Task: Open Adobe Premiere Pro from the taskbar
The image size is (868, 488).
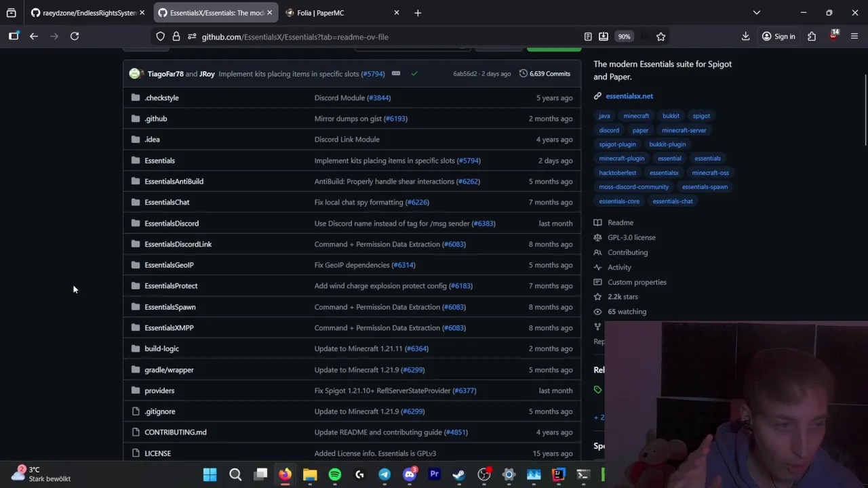Action: coord(435,474)
